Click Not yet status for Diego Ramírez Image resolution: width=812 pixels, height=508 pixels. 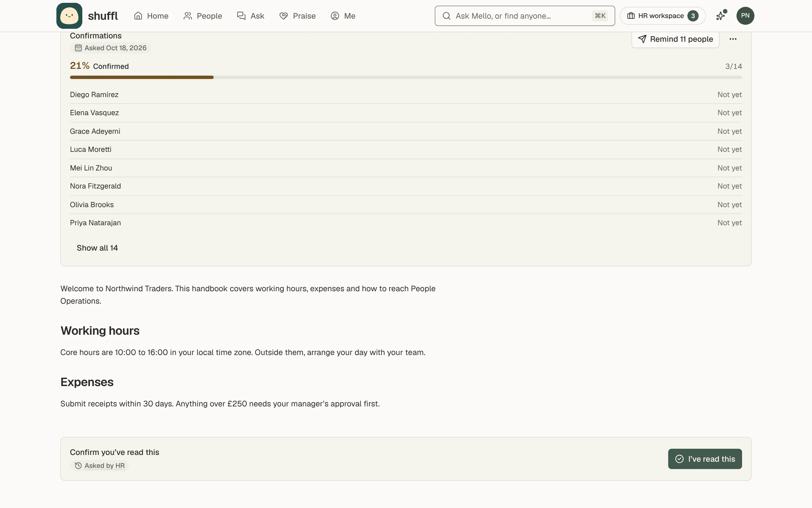(x=729, y=95)
